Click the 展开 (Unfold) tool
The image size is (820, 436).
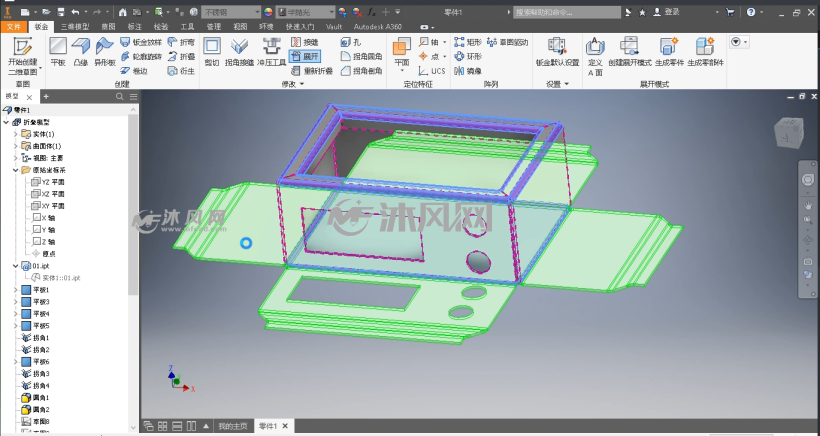305,56
